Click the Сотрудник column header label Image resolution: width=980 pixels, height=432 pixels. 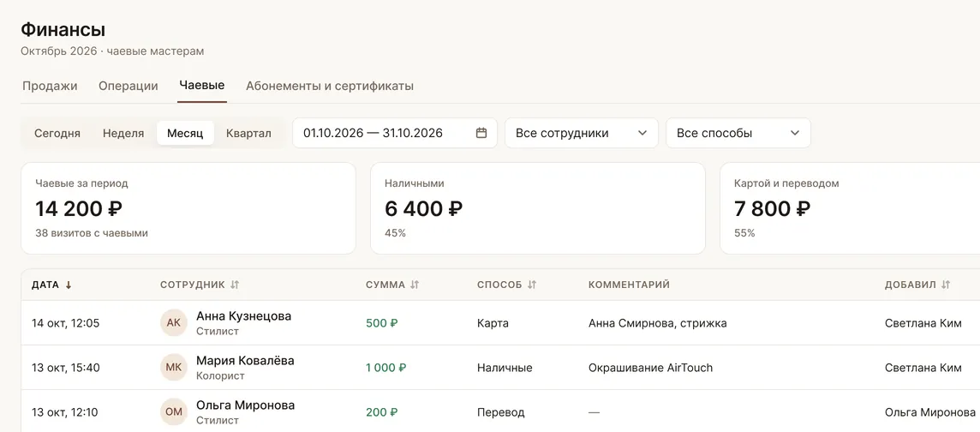click(x=193, y=285)
